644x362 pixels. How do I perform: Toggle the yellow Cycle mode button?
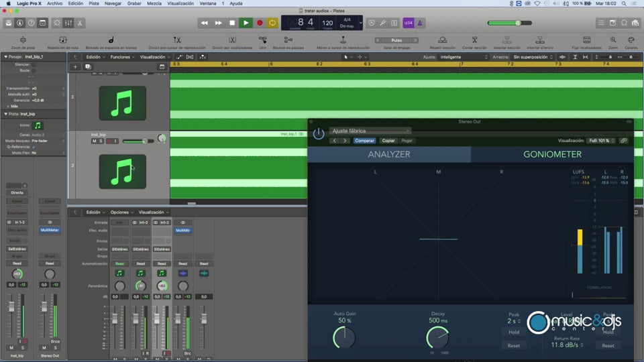pos(272,23)
